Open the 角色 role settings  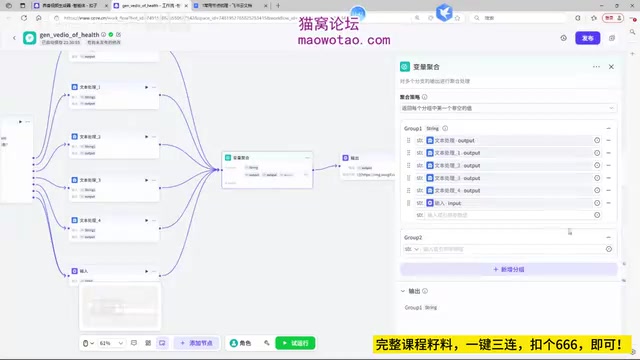click(x=241, y=343)
